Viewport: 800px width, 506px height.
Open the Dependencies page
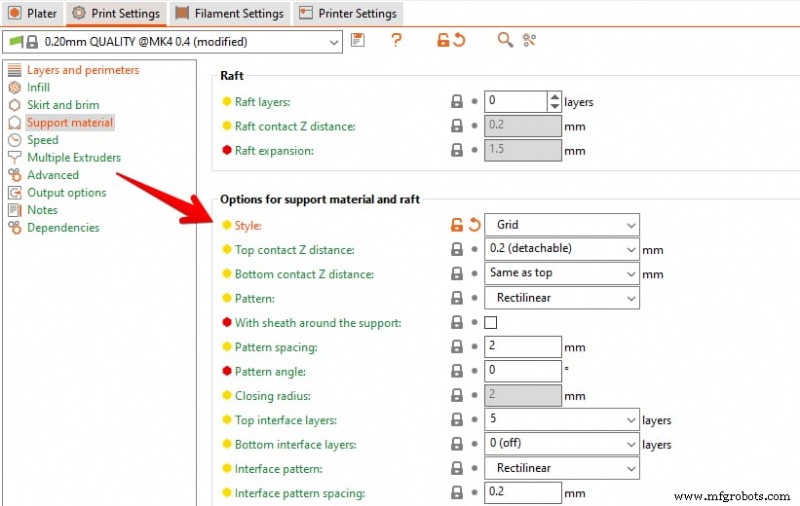point(63,227)
